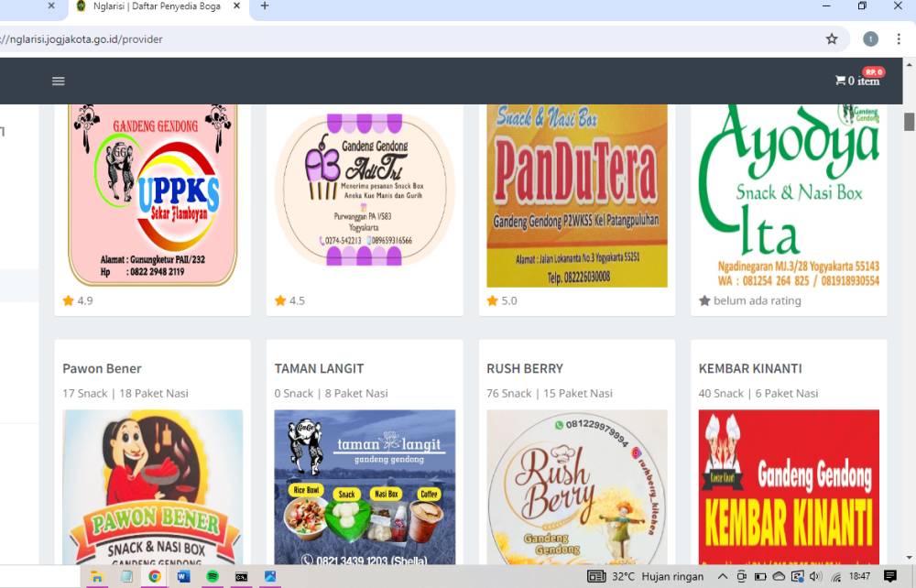This screenshot has width=916, height=588.
Task: Open the Gandeng Gendong AdiTri provider image
Action: pos(365,190)
